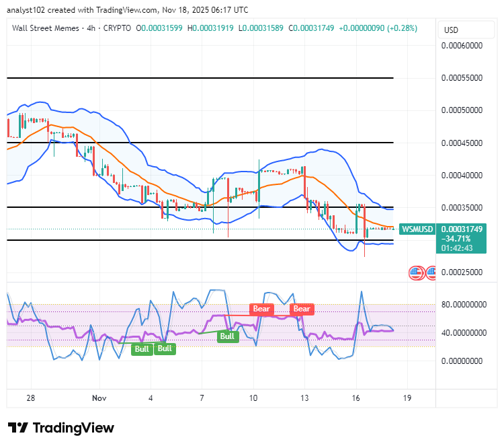
Task: Click the low value L0.00031589
Action: click(261, 28)
